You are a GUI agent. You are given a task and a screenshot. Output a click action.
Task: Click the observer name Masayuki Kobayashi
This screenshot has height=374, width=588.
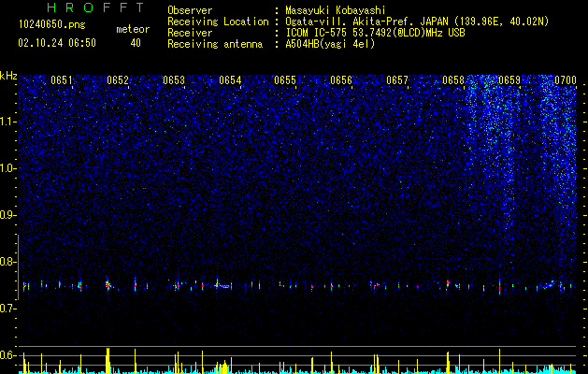click(336, 10)
